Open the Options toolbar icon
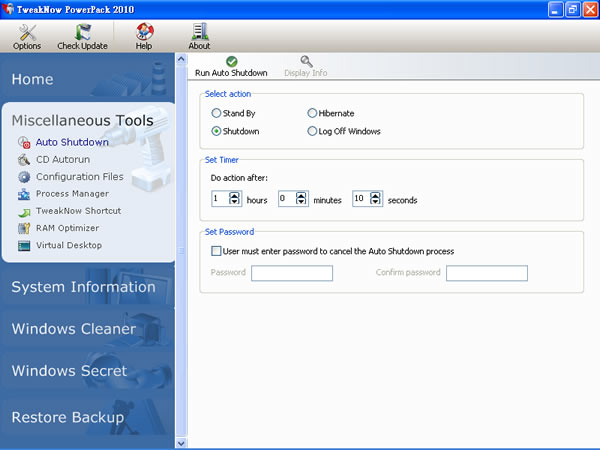 pyautogui.click(x=27, y=33)
